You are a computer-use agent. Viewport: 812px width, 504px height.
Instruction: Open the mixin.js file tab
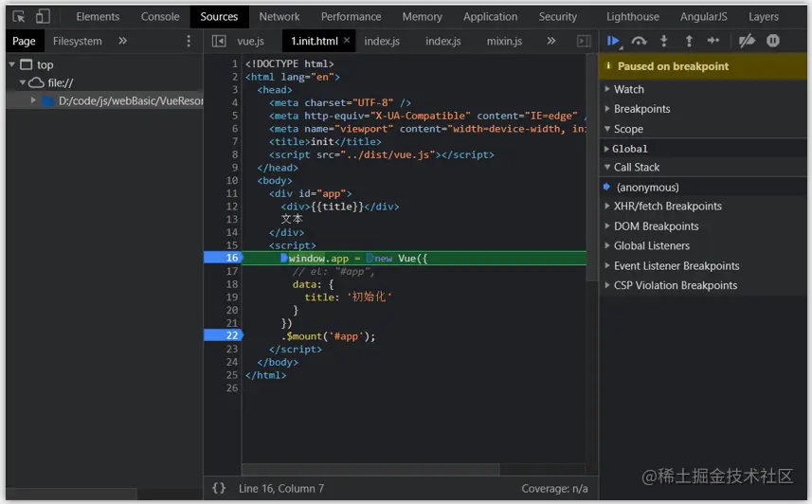click(504, 41)
